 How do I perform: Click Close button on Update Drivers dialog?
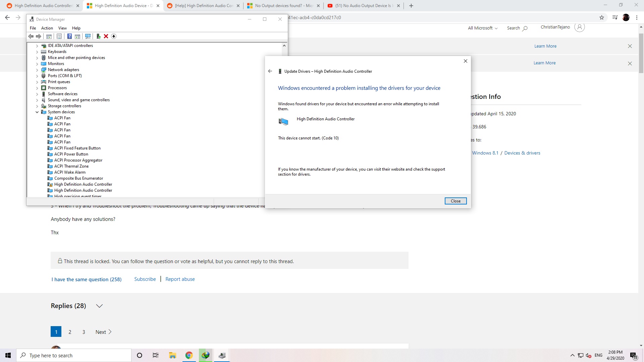coord(455,201)
